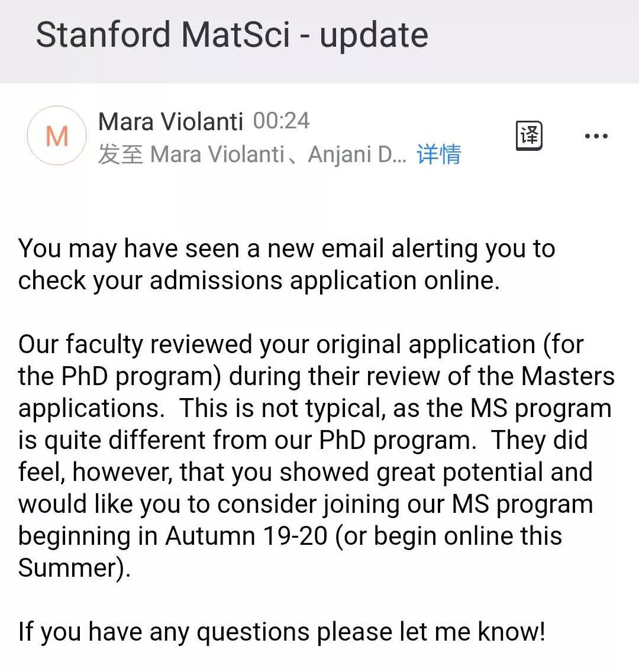Image resolution: width=639 pixels, height=672 pixels.
Task: Tap the 发至 recipients label
Action: click(x=121, y=154)
